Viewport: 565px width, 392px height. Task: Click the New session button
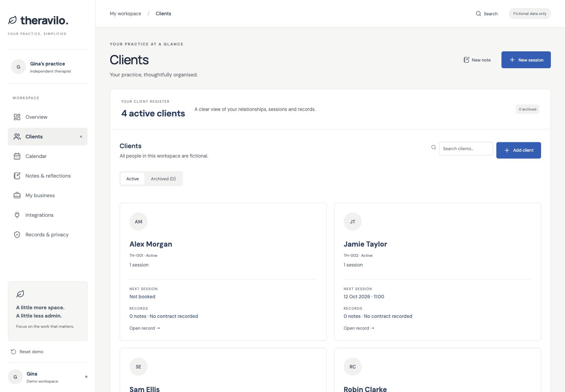click(x=526, y=60)
